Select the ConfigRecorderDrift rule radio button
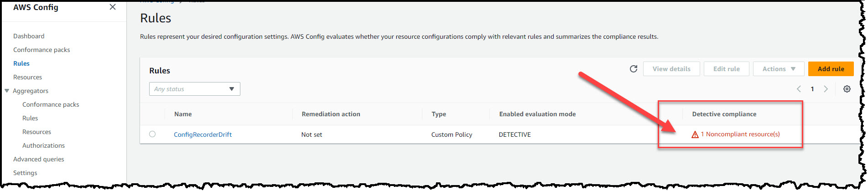This screenshot has width=868, height=191. tap(152, 134)
